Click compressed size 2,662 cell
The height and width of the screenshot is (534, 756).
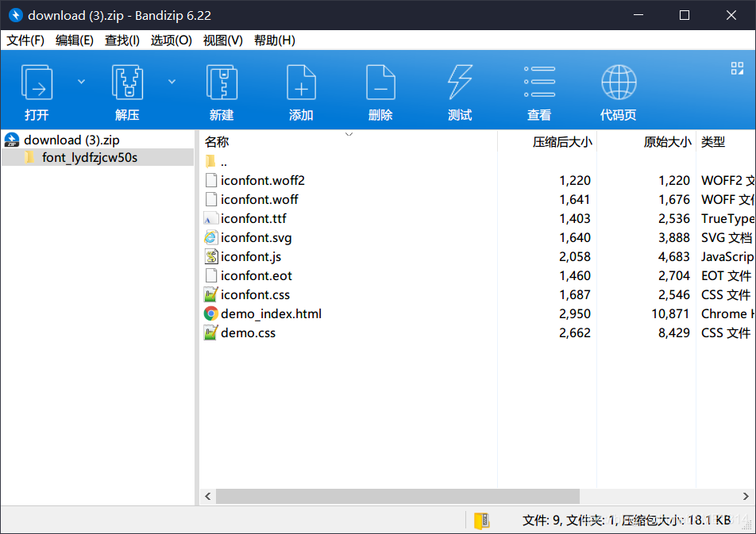(575, 333)
